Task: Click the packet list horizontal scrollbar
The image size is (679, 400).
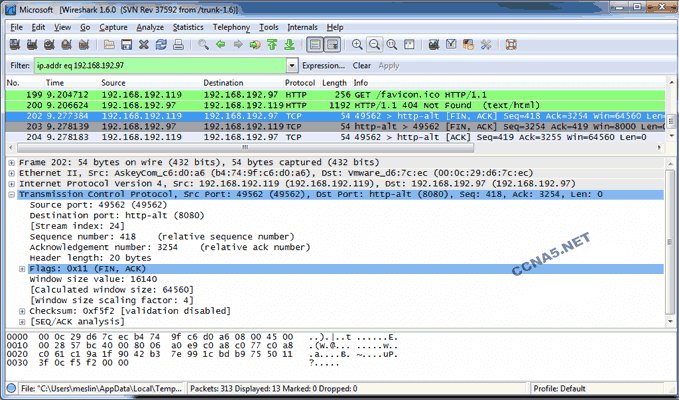Action: [x=245, y=148]
